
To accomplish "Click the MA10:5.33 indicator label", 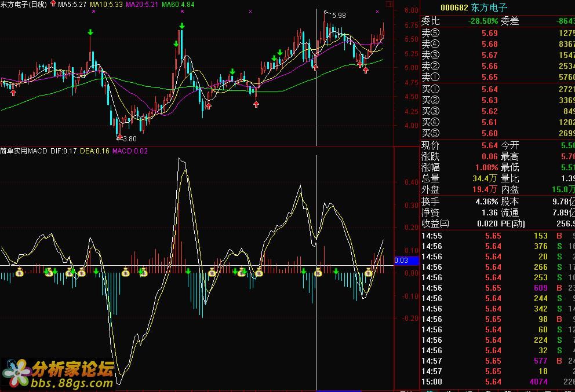I will 106,5.
